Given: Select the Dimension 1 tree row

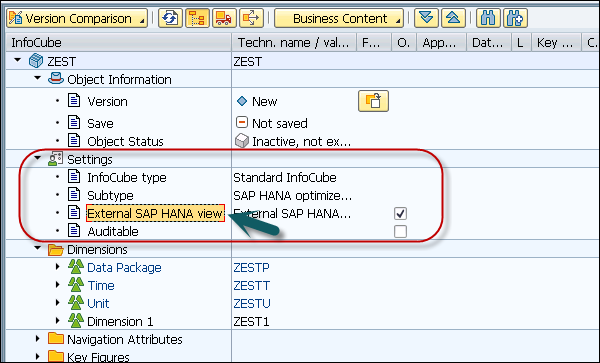Looking at the screenshot, I should pos(120,321).
